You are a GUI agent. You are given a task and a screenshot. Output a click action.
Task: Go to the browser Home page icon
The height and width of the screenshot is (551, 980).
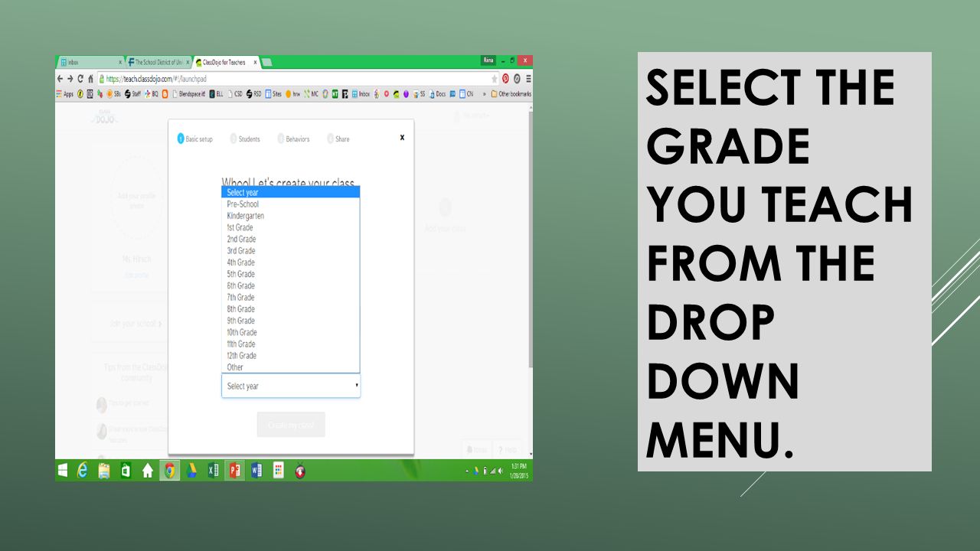(x=90, y=79)
